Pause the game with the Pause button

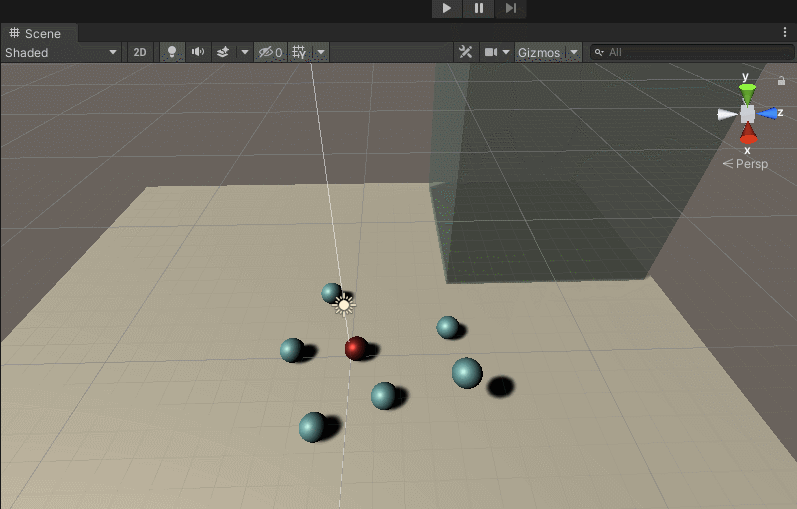coord(479,8)
